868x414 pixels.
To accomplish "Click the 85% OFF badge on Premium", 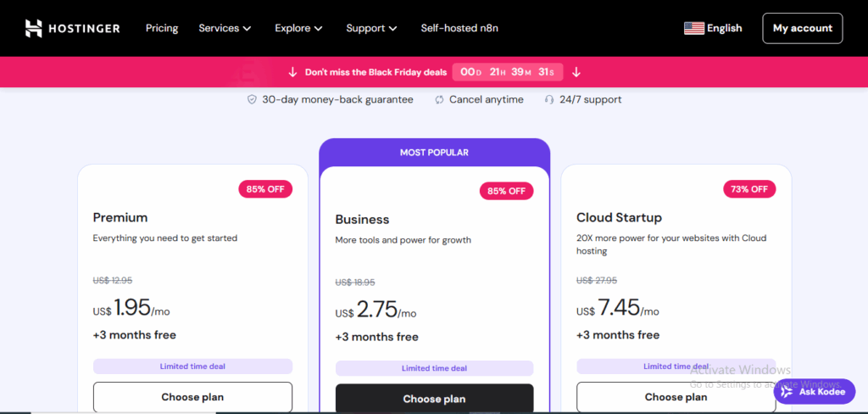I will coord(265,189).
